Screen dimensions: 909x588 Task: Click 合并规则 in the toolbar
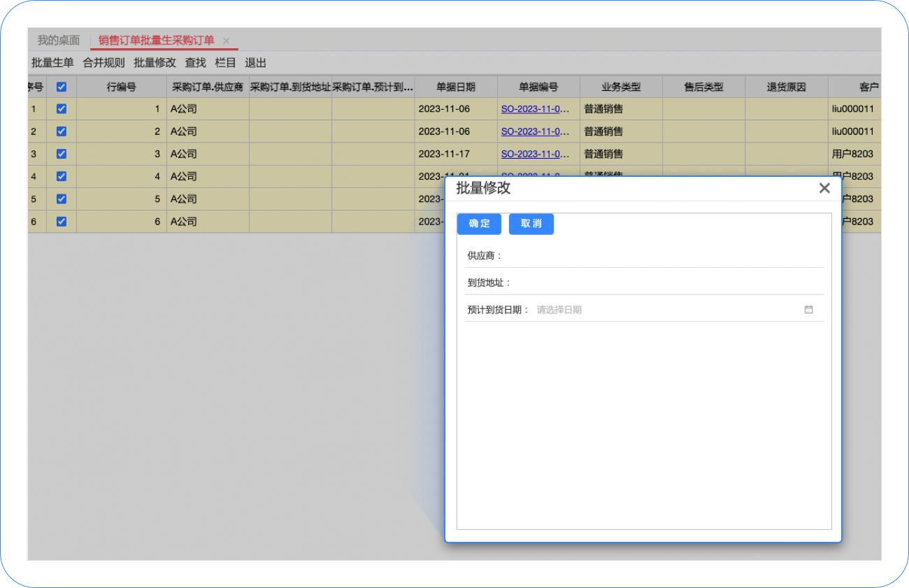[x=103, y=63]
